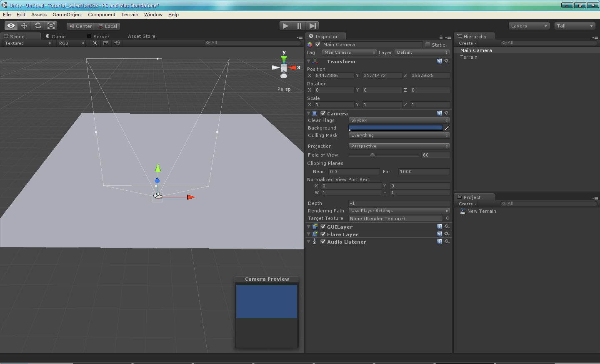
Task: Click the Background color swatch
Action: 395,128
